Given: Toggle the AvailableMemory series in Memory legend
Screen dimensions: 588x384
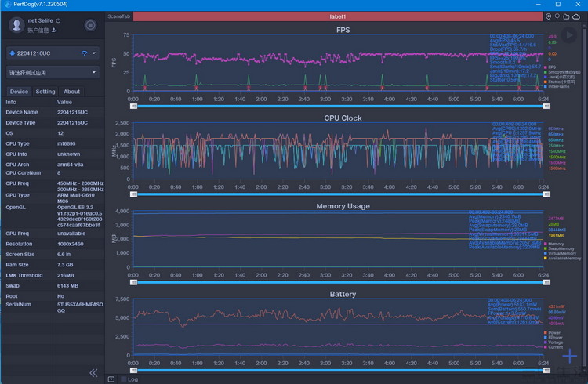Looking at the screenshot, I should click(x=562, y=259).
